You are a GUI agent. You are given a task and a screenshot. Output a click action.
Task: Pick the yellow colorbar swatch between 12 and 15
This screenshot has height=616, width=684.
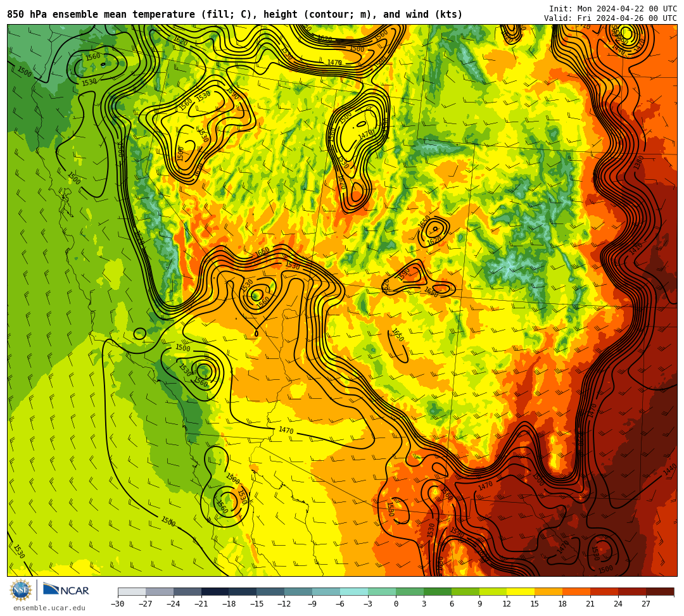[x=521, y=591]
